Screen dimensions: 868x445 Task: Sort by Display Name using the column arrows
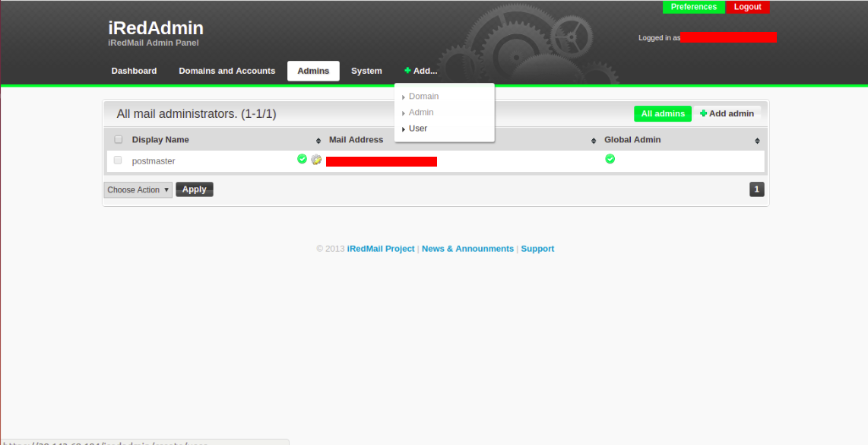pos(318,141)
